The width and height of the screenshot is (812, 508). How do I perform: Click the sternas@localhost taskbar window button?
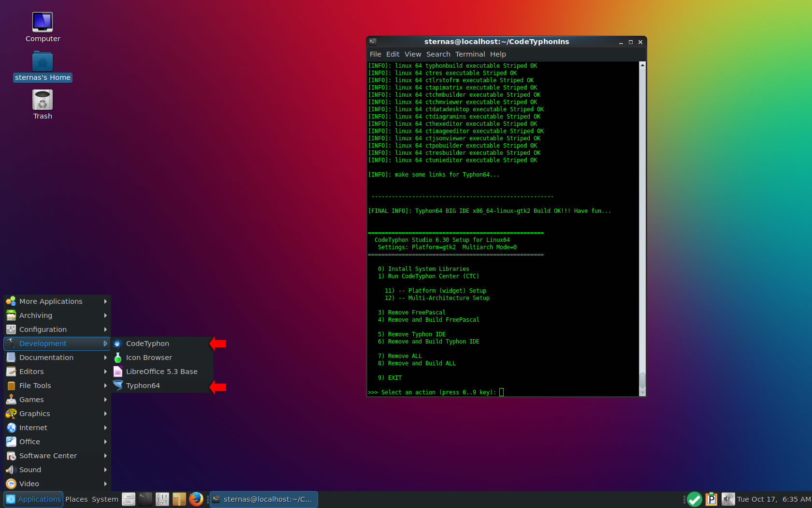click(x=264, y=499)
